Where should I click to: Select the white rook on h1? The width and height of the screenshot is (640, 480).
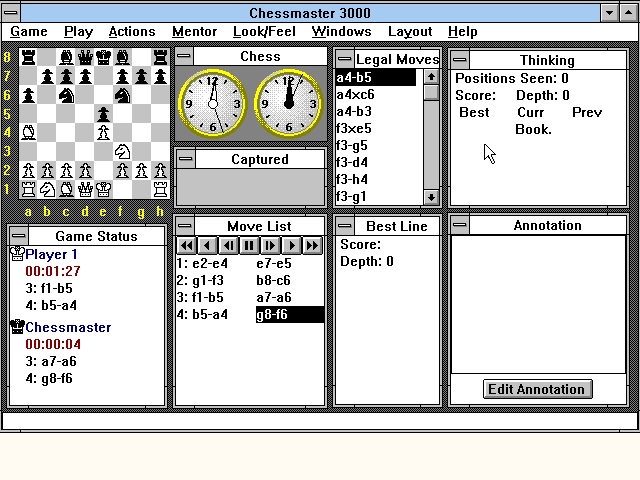[160, 189]
